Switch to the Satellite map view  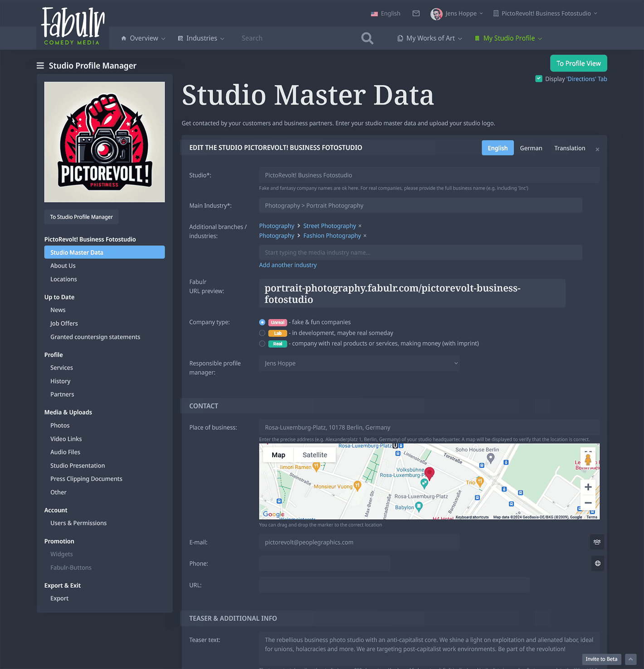click(315, 455)
